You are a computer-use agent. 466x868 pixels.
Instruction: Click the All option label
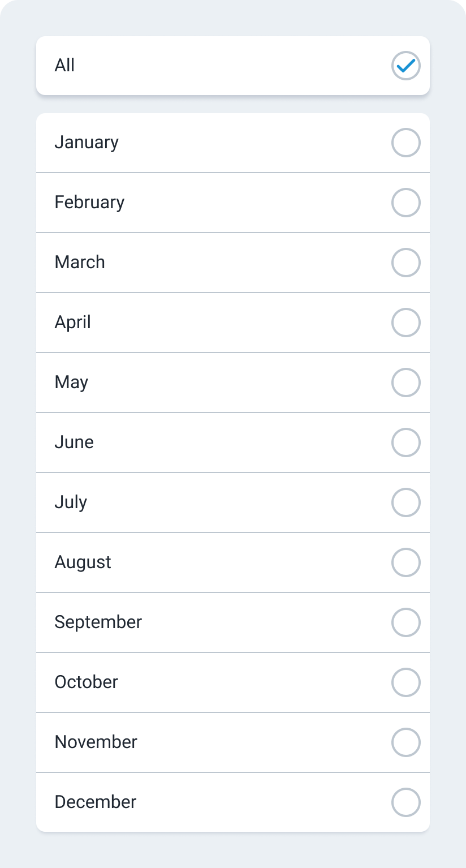point(64,66)
